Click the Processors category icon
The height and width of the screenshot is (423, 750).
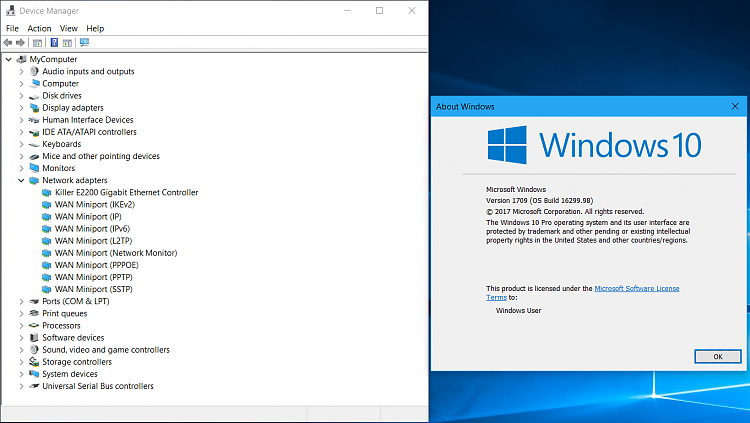pyautogui.click(x=34, y=325)
